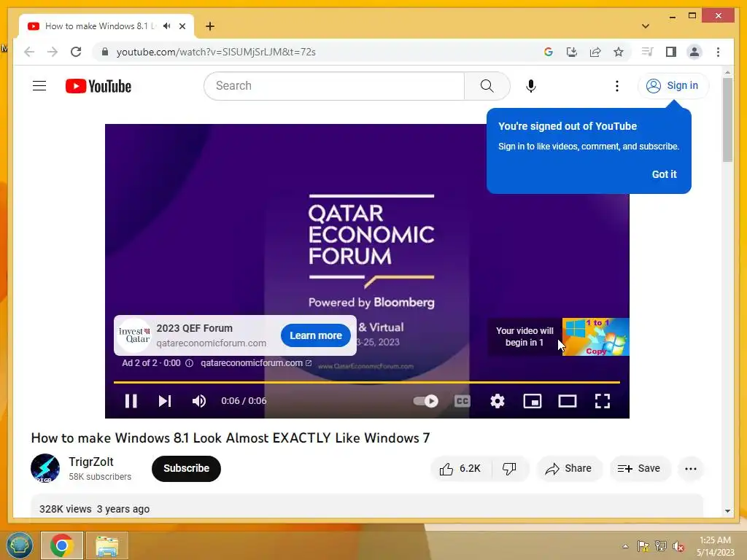Click the 2023 QEF Forum ad title

point(194,328)
